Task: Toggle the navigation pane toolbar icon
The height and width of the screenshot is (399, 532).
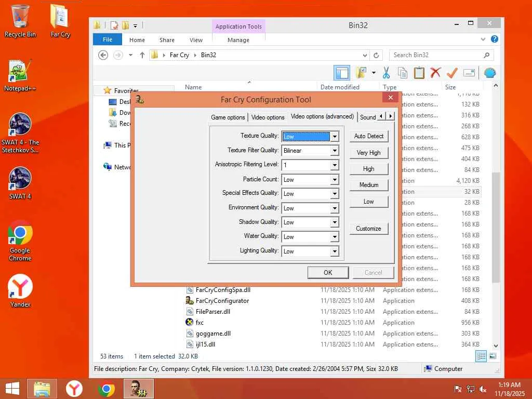Action: coord(342,73)
